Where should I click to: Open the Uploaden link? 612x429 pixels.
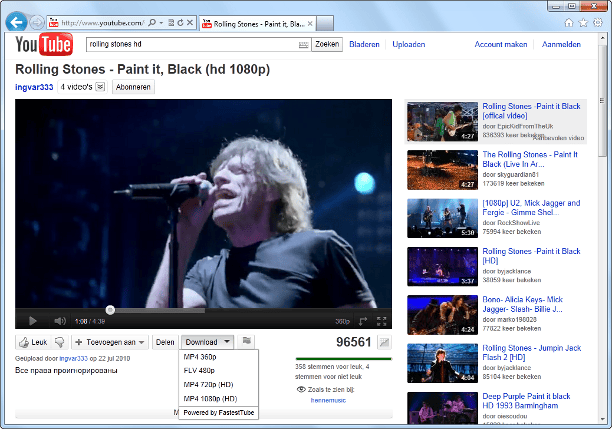[409, 45]
